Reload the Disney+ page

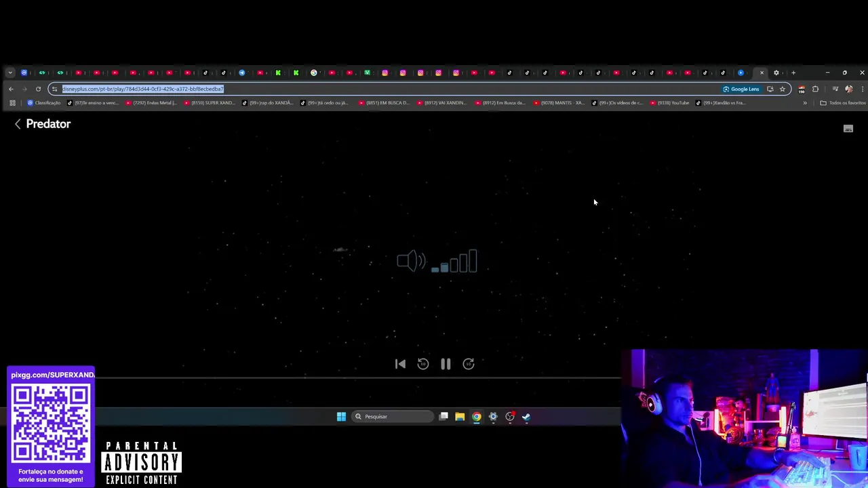click(38, 89)
